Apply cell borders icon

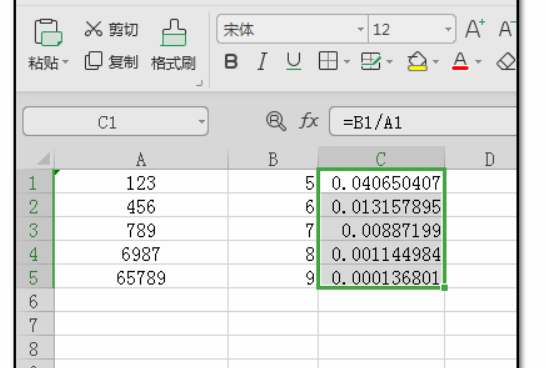[328, 61]
